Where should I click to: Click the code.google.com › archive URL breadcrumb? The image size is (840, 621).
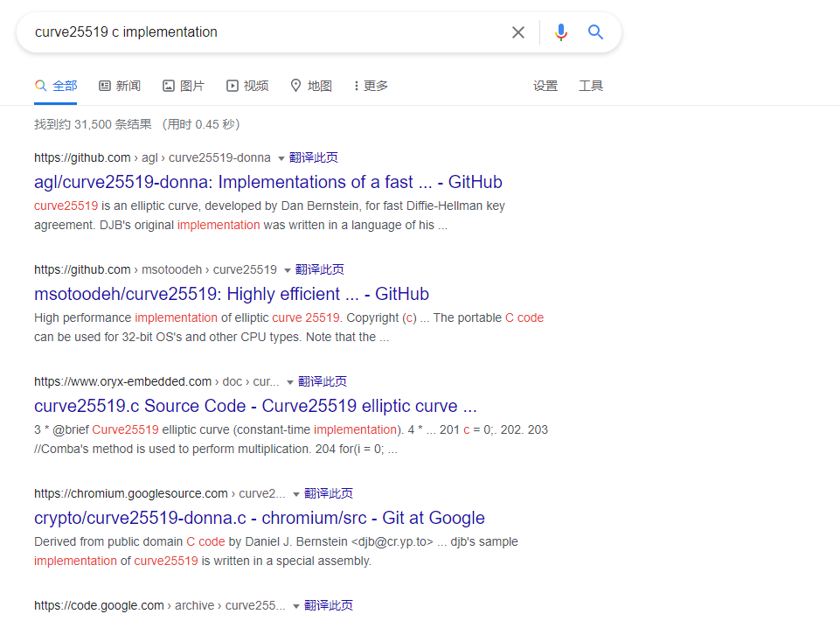[160, 606]
